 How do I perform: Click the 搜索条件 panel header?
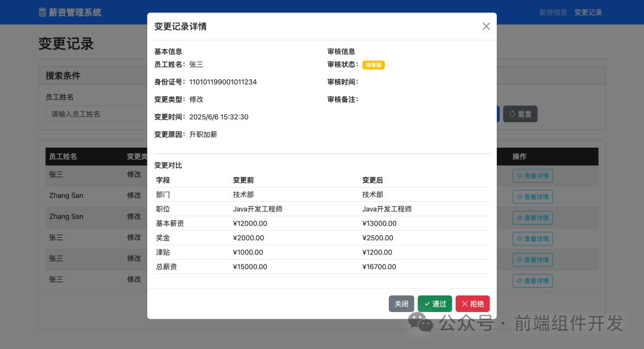(x=63, y=76)
